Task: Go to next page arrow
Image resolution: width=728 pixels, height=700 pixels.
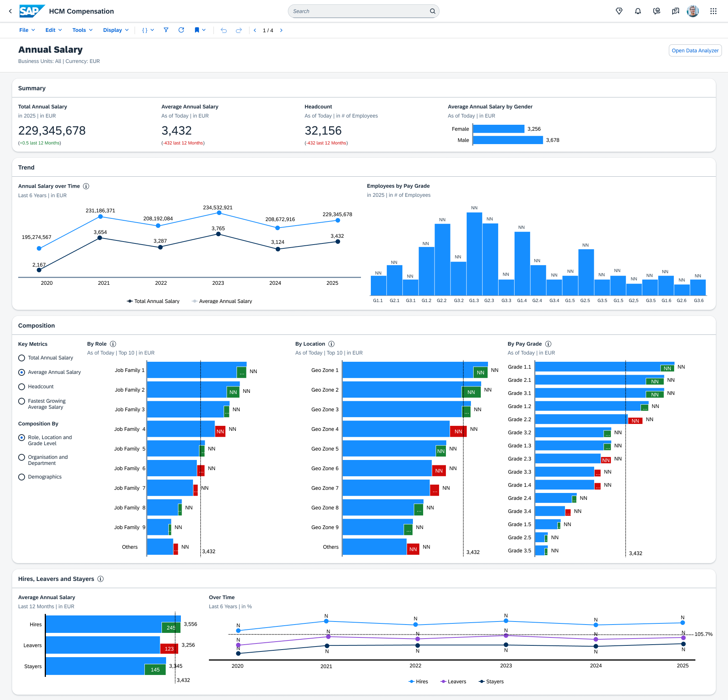Action: point(281,30)
